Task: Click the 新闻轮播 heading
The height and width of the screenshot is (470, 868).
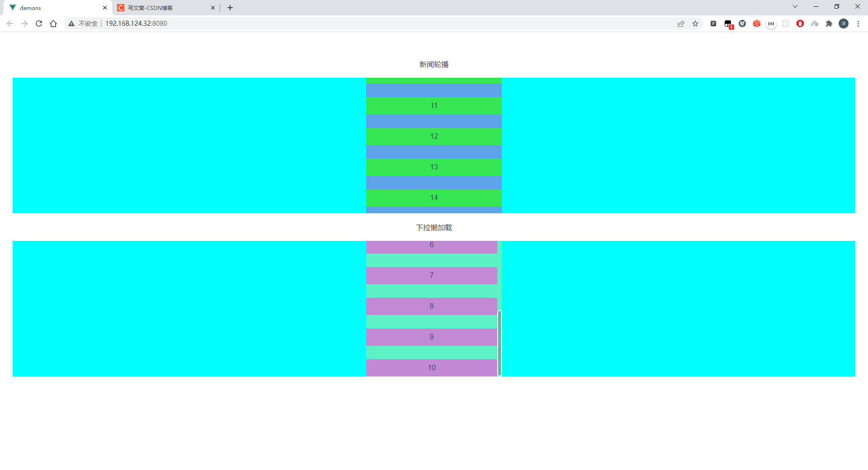Action: [x=434, y=65]
